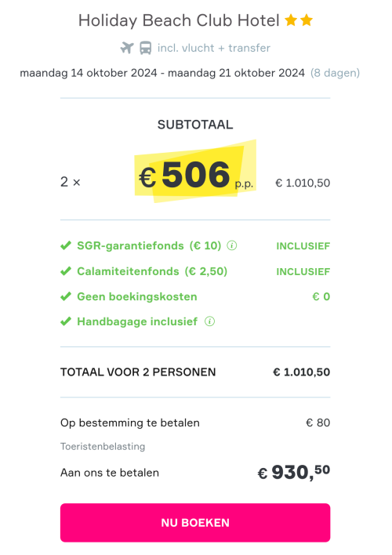Click checkmark beside Geen boekingskosten
This screenshot has width=392, height=555.
click(66, 296)
